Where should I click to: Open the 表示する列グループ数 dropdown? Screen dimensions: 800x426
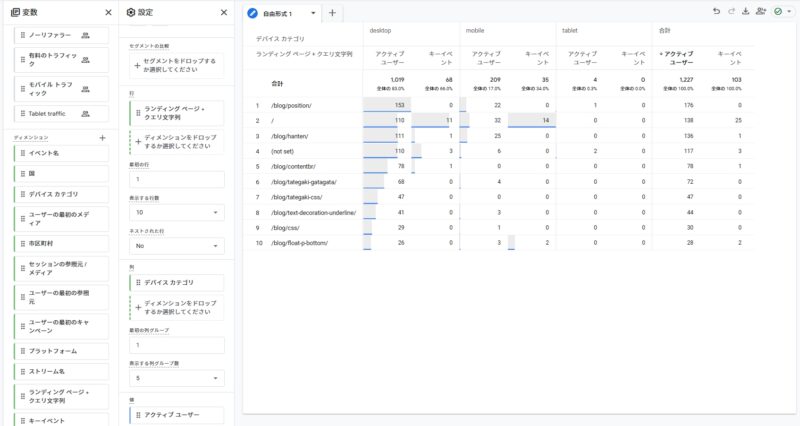point(176,378)
